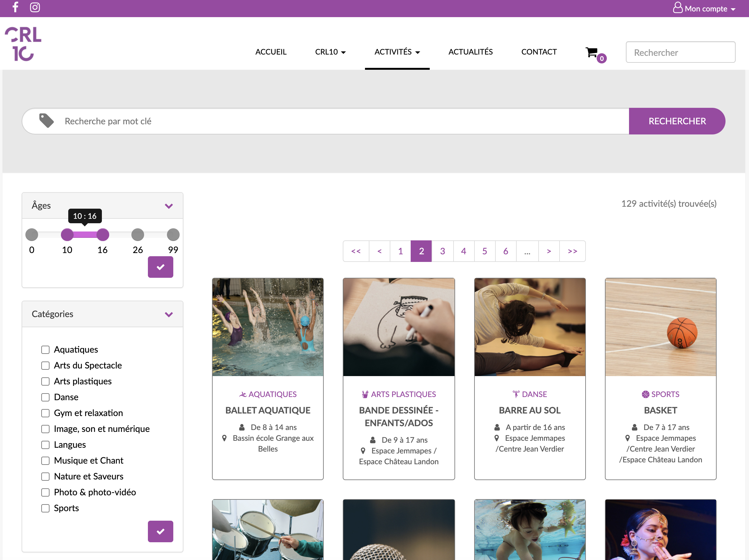The width and height of the screenshot is (749, 560).
Task: Apply categories filter with checkmark button
Action: click(161, 531)
